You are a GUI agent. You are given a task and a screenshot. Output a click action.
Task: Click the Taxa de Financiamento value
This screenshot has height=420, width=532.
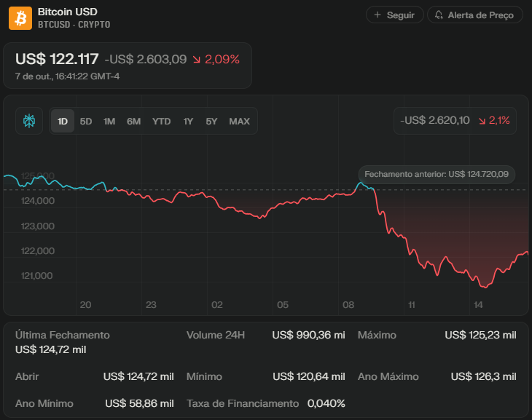point(326,403)
